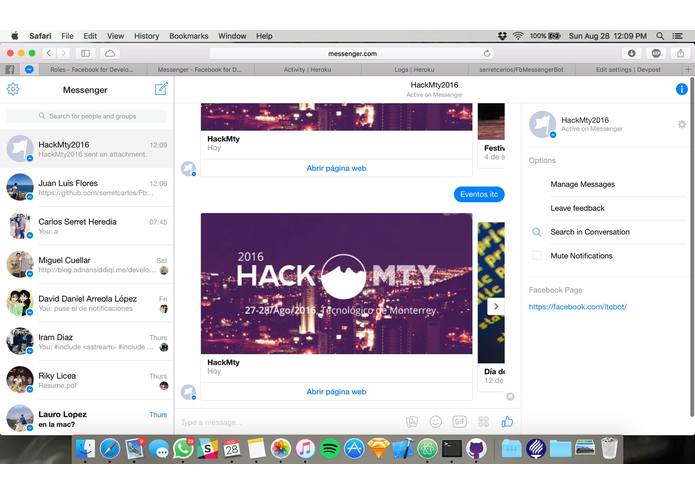Open the Bookmarks menu
Screen dimensions: 695x494
[x=188, y=36]
